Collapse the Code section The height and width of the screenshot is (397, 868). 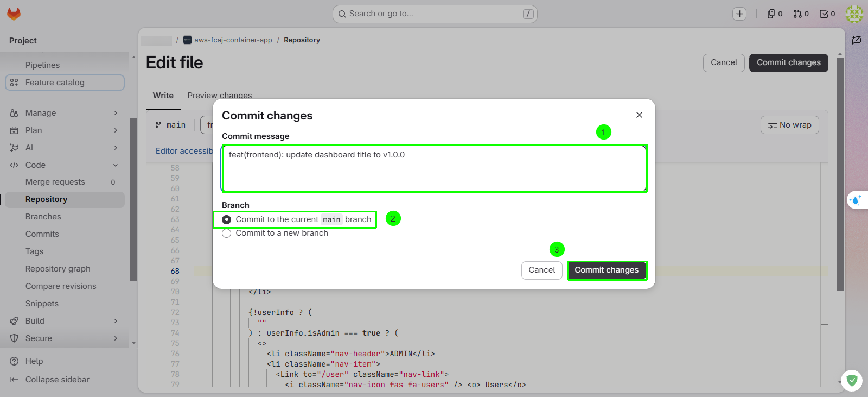(116, 165)
